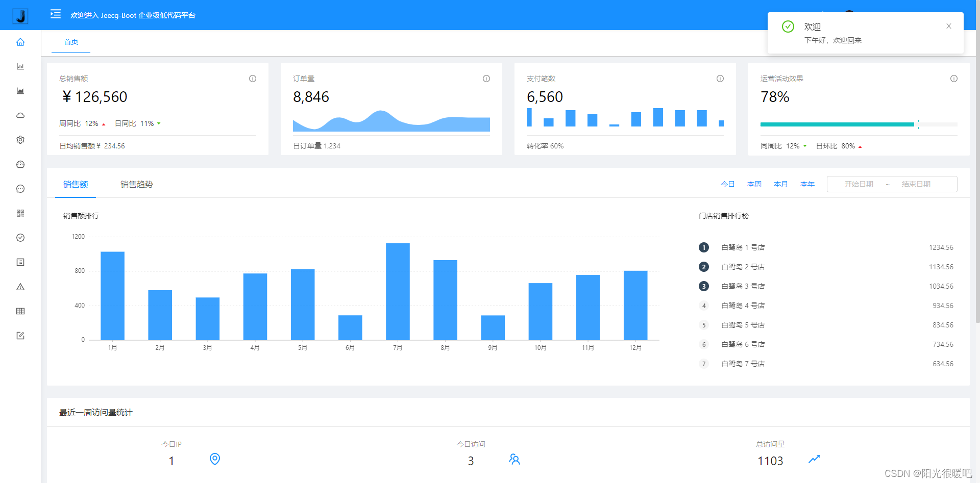Viewport: 980px width, 483px height.
Task: Open the bar chart sidebar icon
Action: click(20, 66)
